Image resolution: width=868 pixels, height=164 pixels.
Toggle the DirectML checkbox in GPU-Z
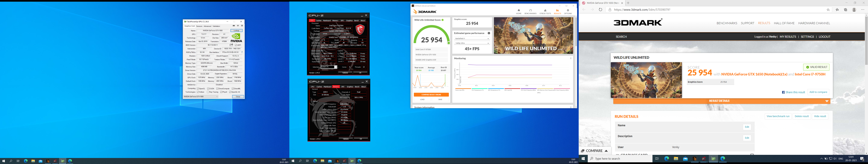point(233,89)
